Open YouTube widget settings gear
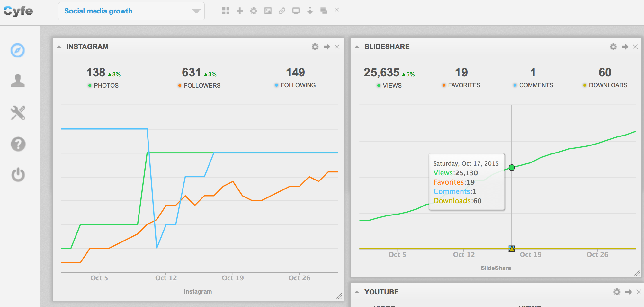This screenshot has height=307, width=644. [x=617, y=292]
